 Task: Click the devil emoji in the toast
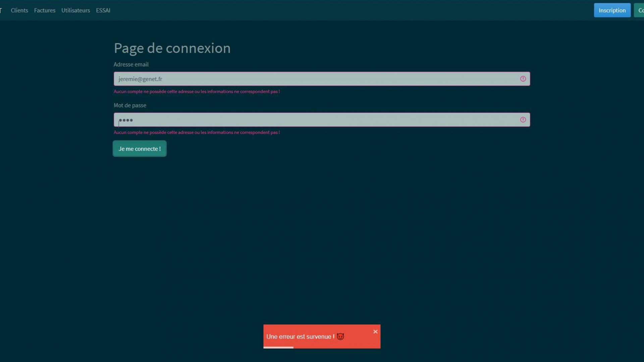[x=340, y=337]
